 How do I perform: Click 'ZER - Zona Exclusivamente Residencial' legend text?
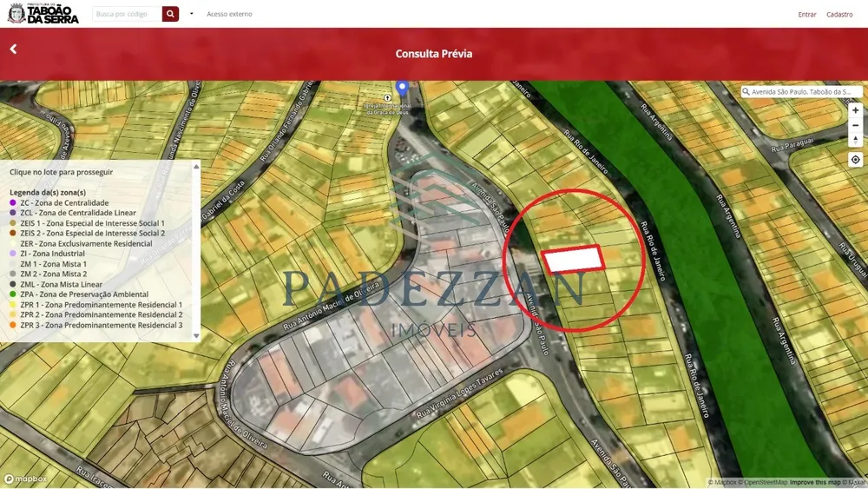pyautogui.click(x=86, y=244)
